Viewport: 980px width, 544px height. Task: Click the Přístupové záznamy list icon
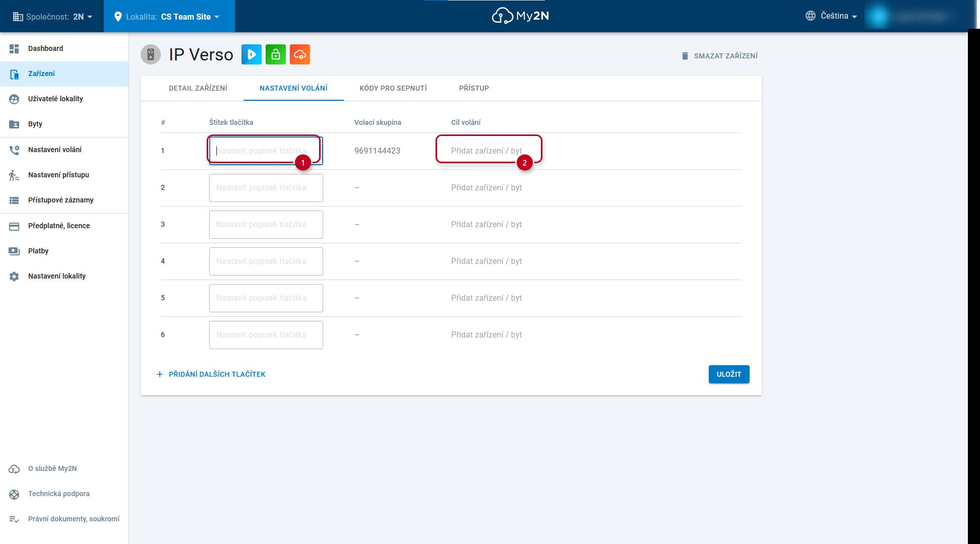(x=14, y=200)
